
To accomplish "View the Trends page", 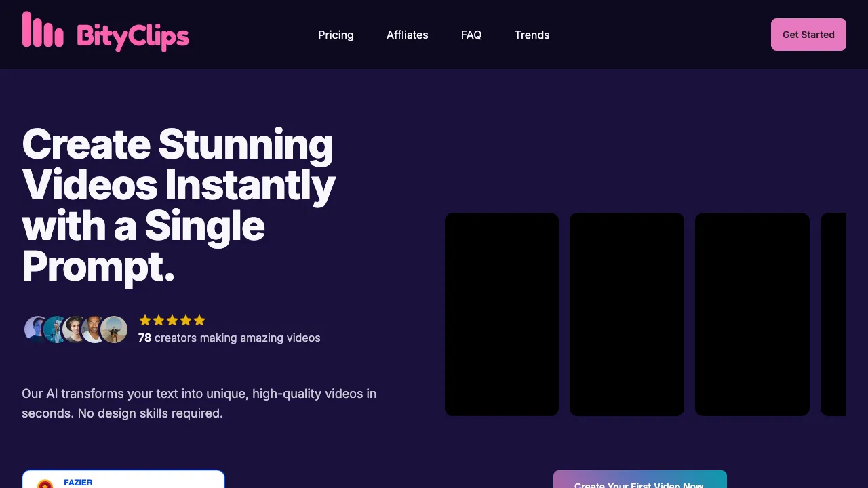I will [x=532, y=35].
